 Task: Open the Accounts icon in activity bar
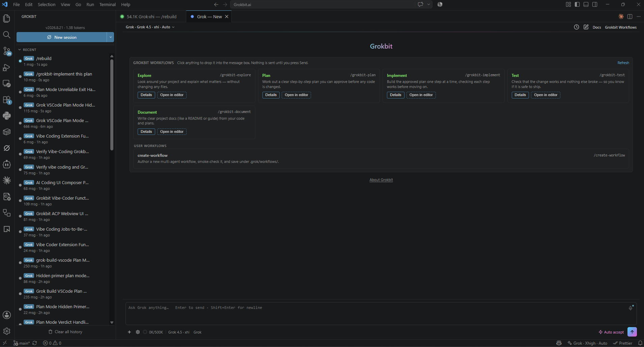[7, 315]
